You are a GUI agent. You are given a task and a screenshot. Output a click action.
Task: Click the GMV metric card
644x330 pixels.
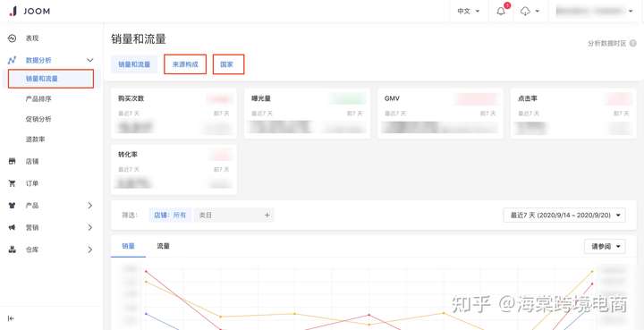(x=440, y=113)
